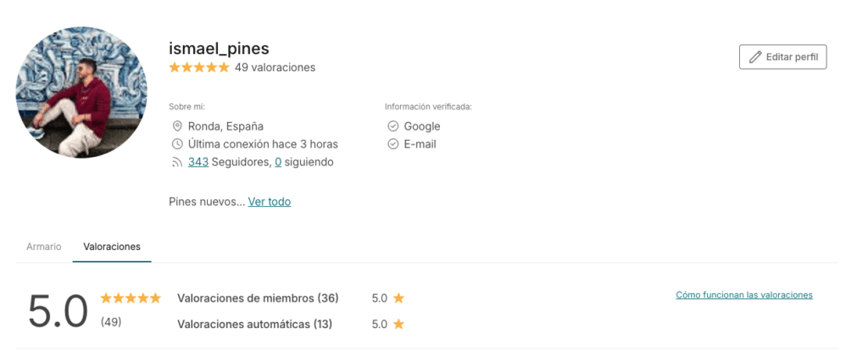This screenshot has height=350, width=868.
Task: Click the Google verified checkmark icon
Action: pyautogui.click(x=392, y=126)
